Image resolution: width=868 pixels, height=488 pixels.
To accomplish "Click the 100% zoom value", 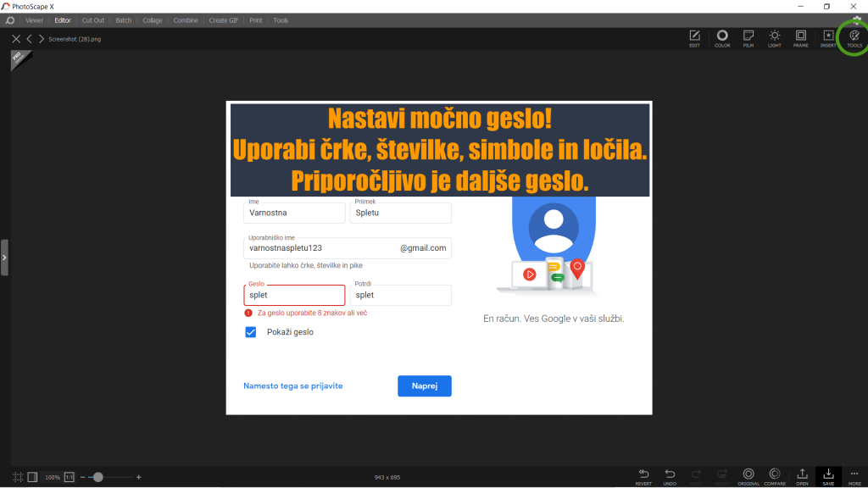I will point(52,477).
